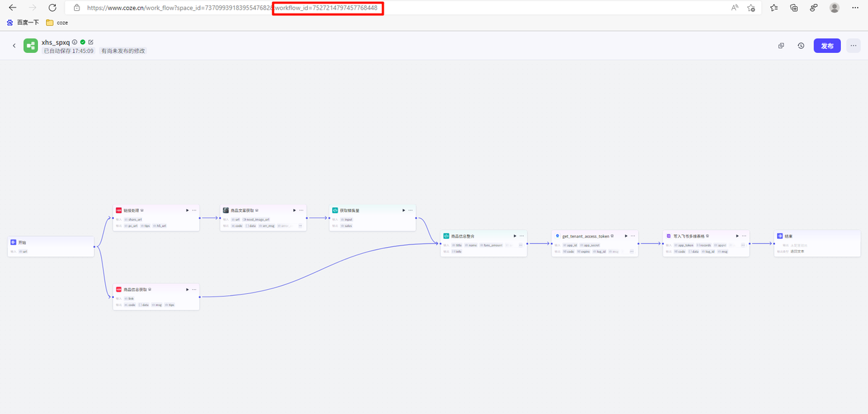Expand the workflow more options menu beside 发布
This screenshot has height=414, width=868.
[x=853, y=45]
